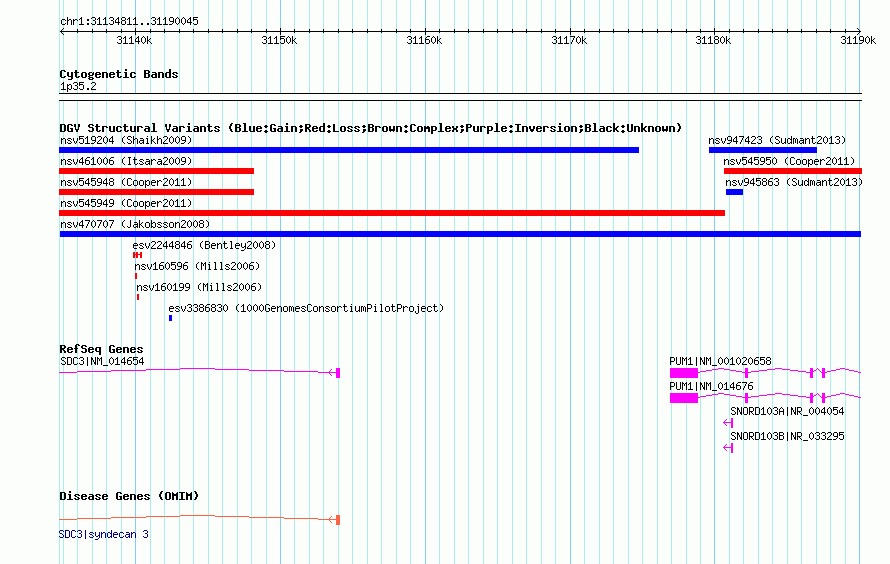
Task: Click the Disease Genes (OMIM) track title
Action: click(x=129, y=496)
